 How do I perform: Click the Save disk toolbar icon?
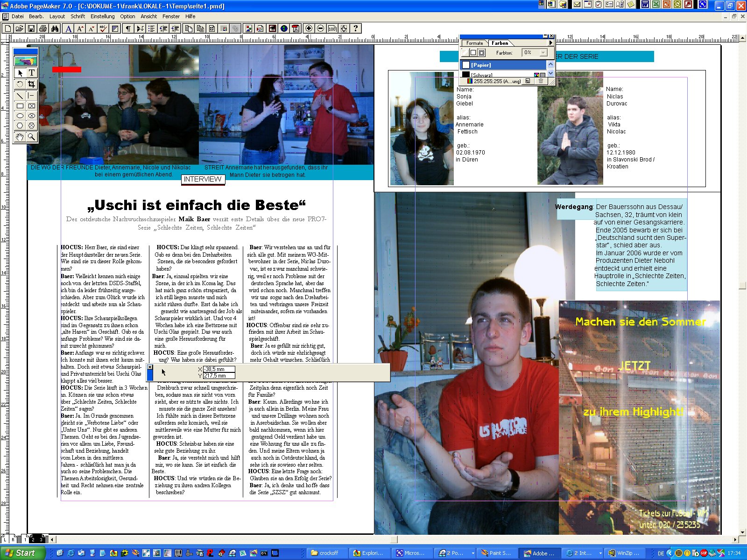pos(31,28)
